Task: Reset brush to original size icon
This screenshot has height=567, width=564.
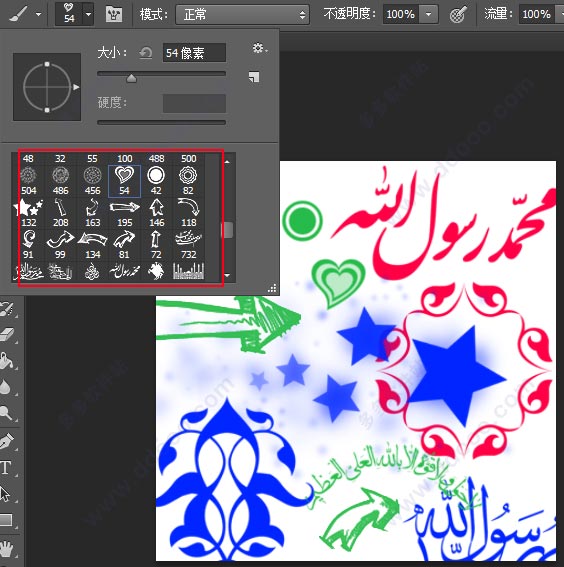Action: [146, 53]
